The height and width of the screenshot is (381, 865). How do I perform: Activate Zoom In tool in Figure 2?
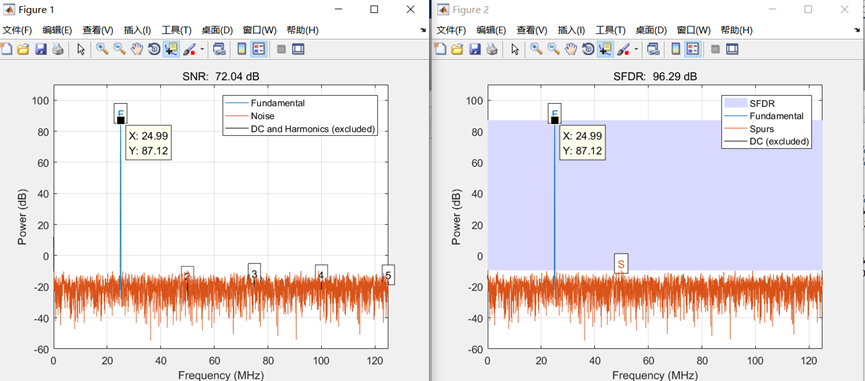[x=536, y=50]
